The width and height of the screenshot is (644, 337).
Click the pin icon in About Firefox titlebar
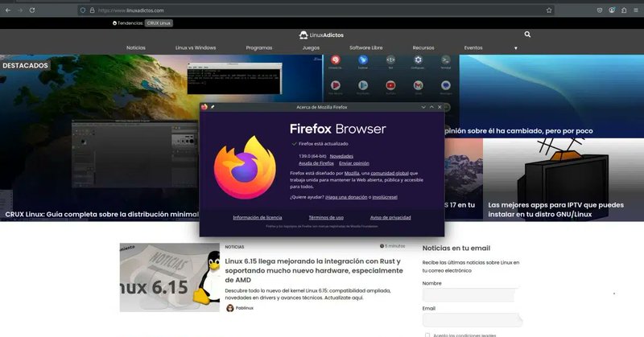213,107
